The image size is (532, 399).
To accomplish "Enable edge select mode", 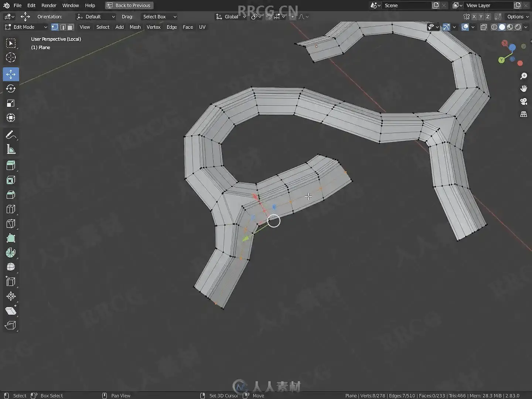I will click(x=63, y=27).
